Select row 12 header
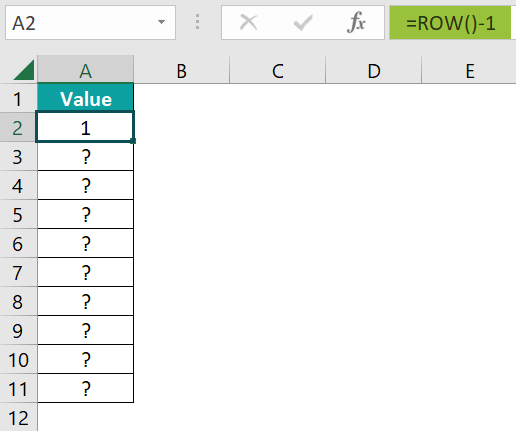Viewport: 516px width, 431px height. (18, 417)
